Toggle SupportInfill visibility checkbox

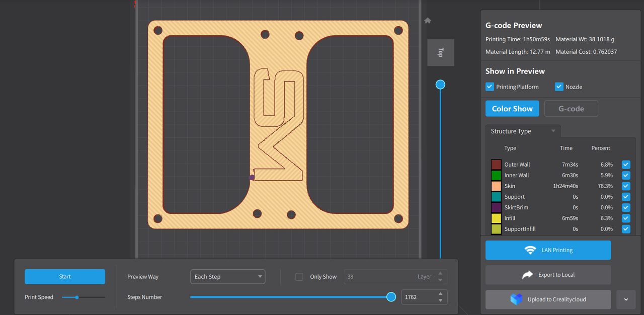[626, 229]
